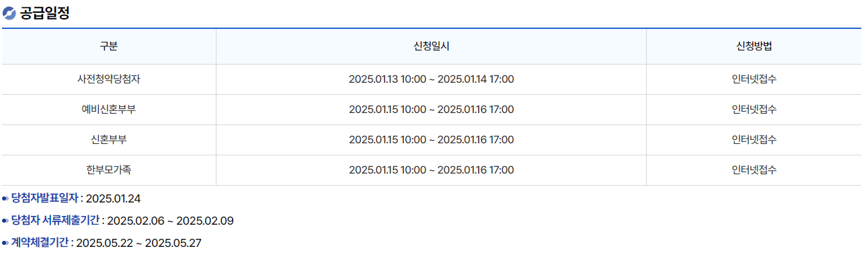Select 신혼부부 row application date cell
Image resolution: width=868 pixels, height=257 pixels.
pos(431,140)
